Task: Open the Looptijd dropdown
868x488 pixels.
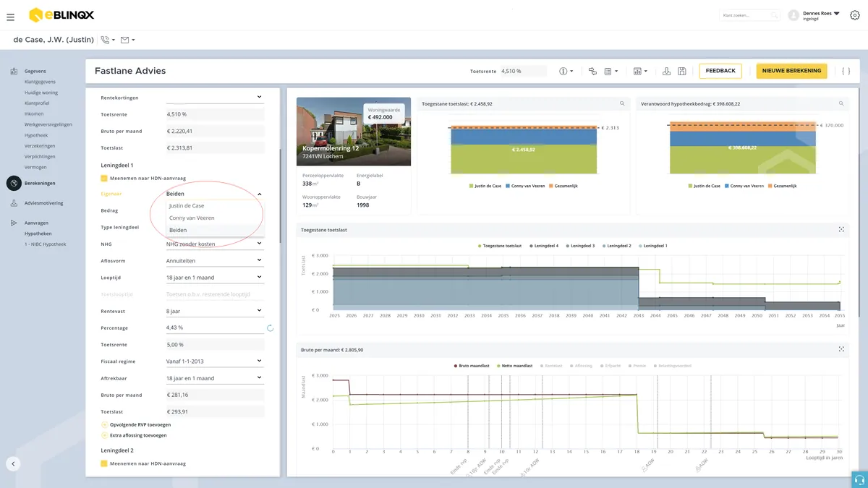Action: (215, 278)
